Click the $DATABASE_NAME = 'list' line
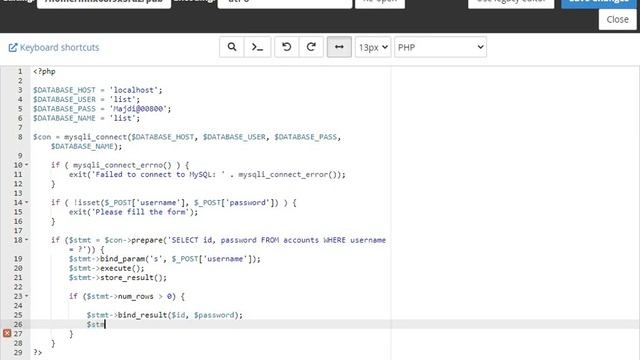The height and width of the screenshot is (360, 640). click(87, 118)
